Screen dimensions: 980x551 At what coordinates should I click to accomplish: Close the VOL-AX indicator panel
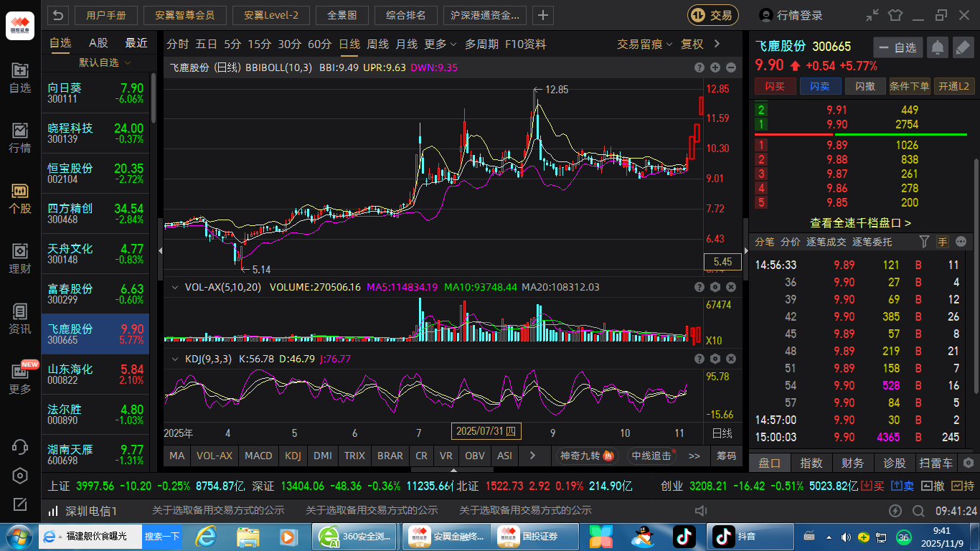(x=731, y=287)
